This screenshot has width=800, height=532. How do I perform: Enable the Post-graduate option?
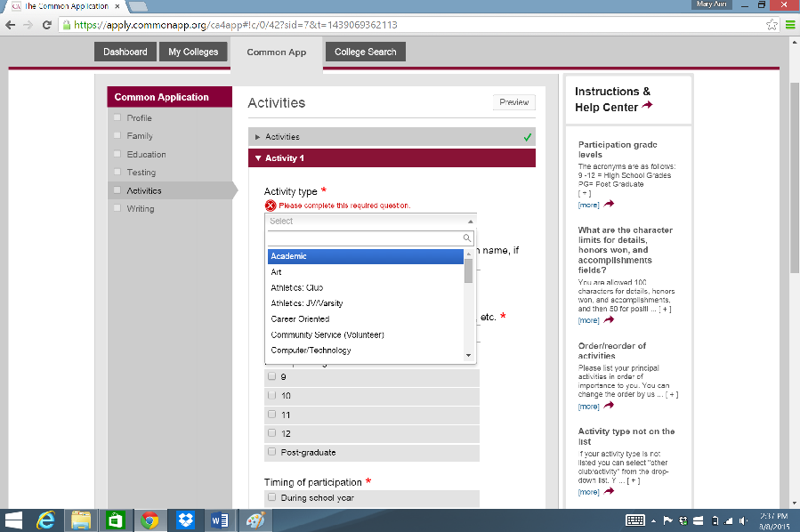pyautogui.click(x=271, y=452)
